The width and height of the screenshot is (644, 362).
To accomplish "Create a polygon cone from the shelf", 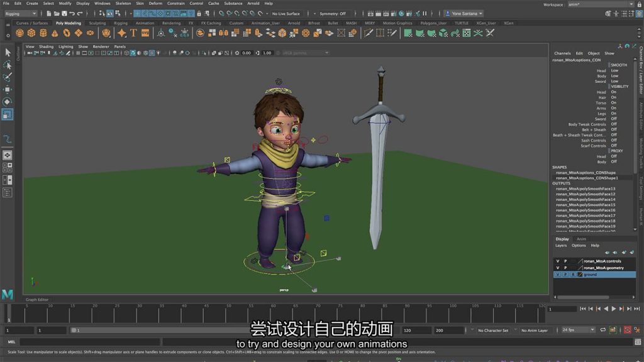I will tap(55, 33).
